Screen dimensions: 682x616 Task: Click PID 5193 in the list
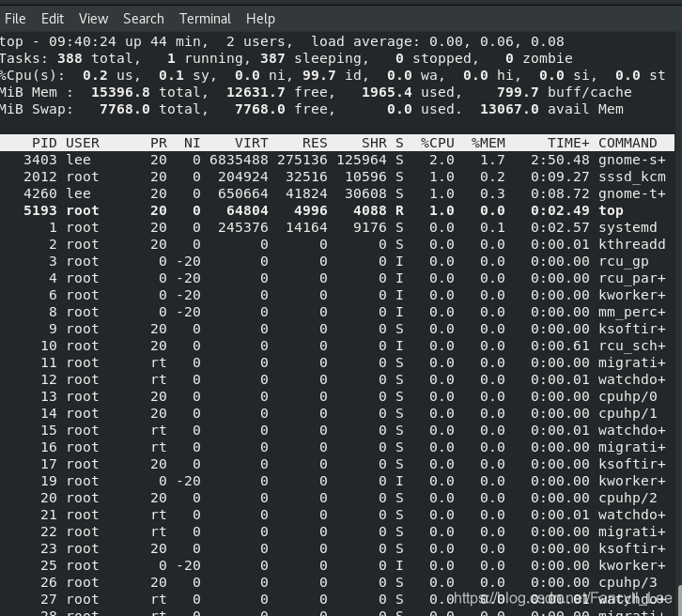click(40, 211)
